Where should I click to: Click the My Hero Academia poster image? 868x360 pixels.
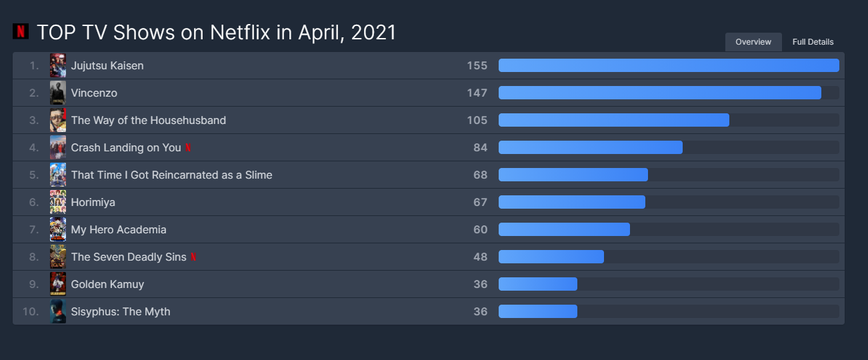tap(58, 229)
